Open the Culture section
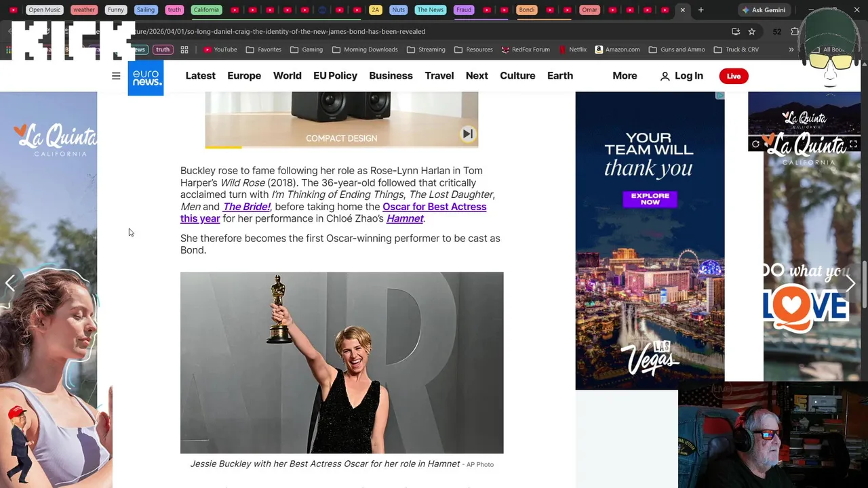Image resolution: width=868 pixels, height=488 pixels. [x=517, y=76]
